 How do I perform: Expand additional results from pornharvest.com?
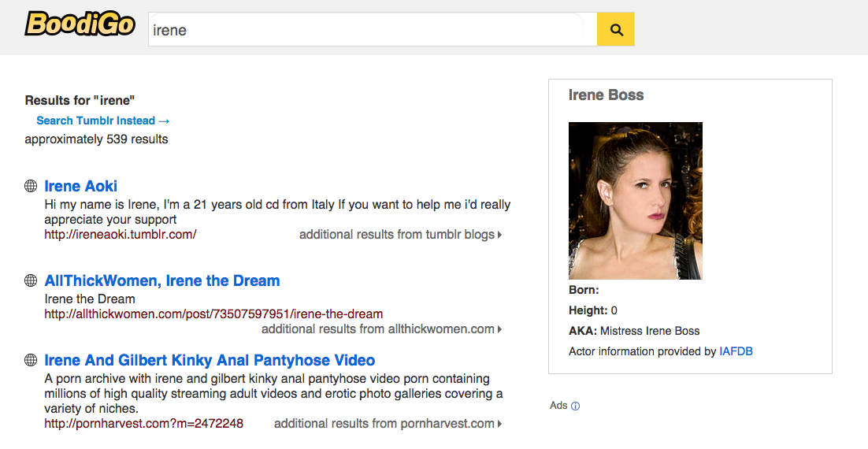click(x=388, y=424)
